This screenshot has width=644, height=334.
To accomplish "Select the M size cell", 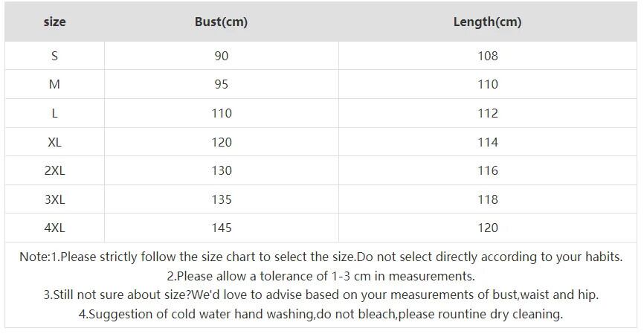I will pos(54,84).
